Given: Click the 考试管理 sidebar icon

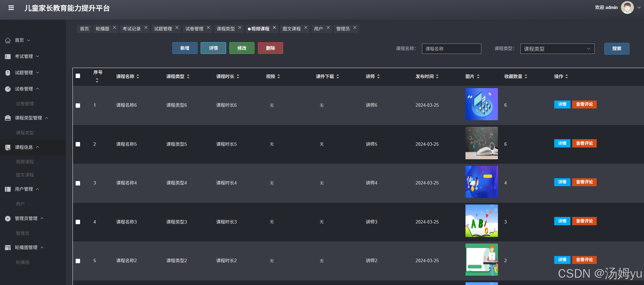Looking at the screenshot, I should coord(8,56).
